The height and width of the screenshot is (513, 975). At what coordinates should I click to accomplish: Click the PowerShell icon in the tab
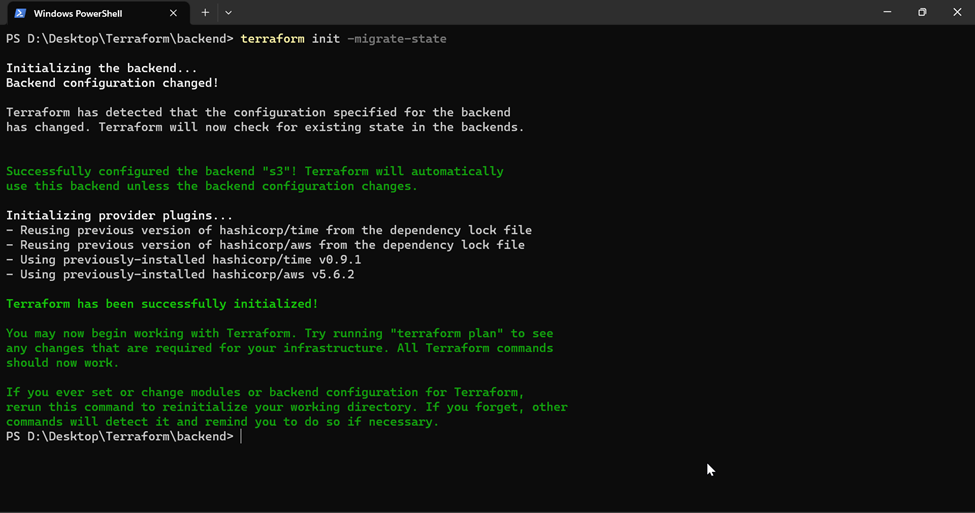click(20, 13)
